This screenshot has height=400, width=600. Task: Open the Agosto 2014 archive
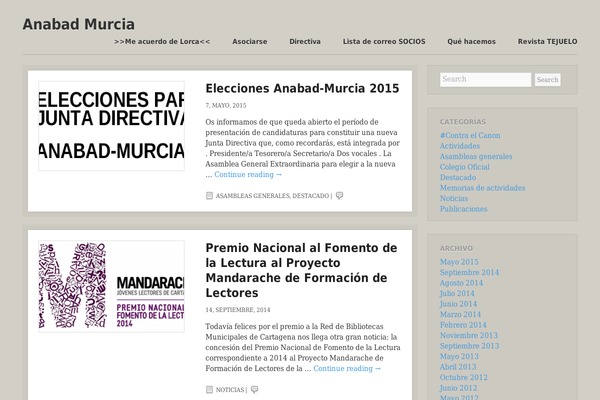click(x=461, y=283)
